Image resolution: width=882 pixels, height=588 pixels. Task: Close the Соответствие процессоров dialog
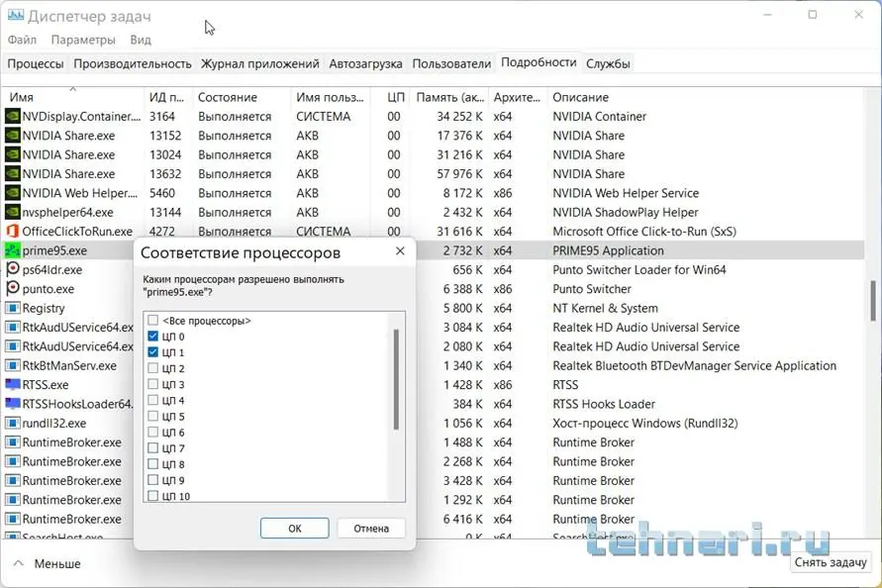click(400, 251)
